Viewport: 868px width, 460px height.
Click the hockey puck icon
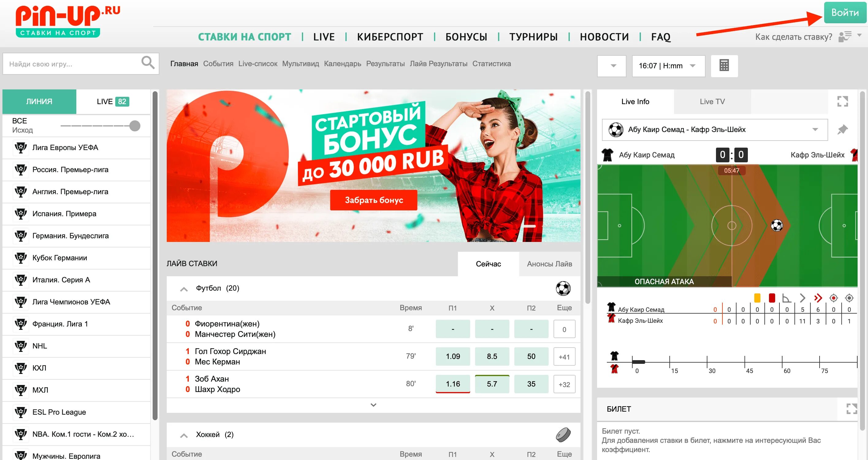[563, 434]
